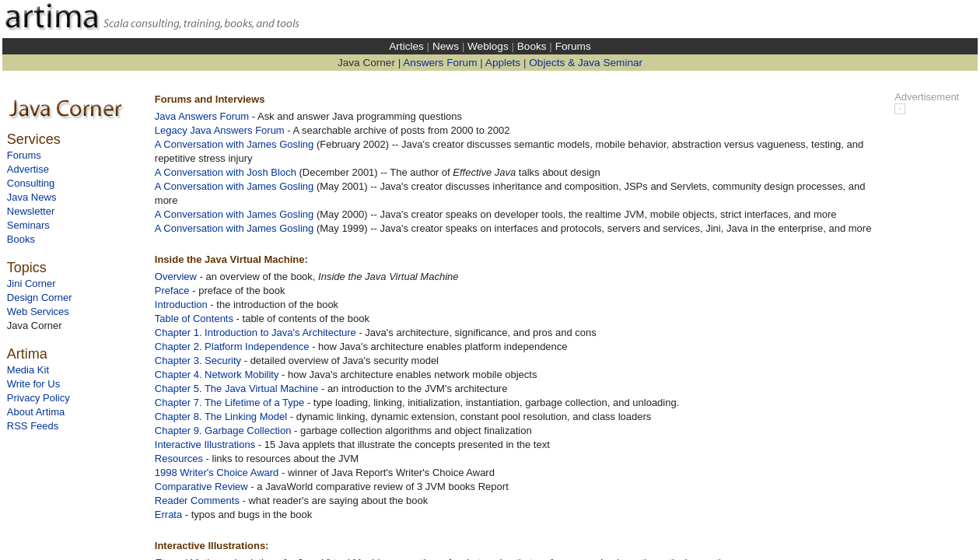
Task: View the Table of Contents link
Action: click(x=193, y=318)
